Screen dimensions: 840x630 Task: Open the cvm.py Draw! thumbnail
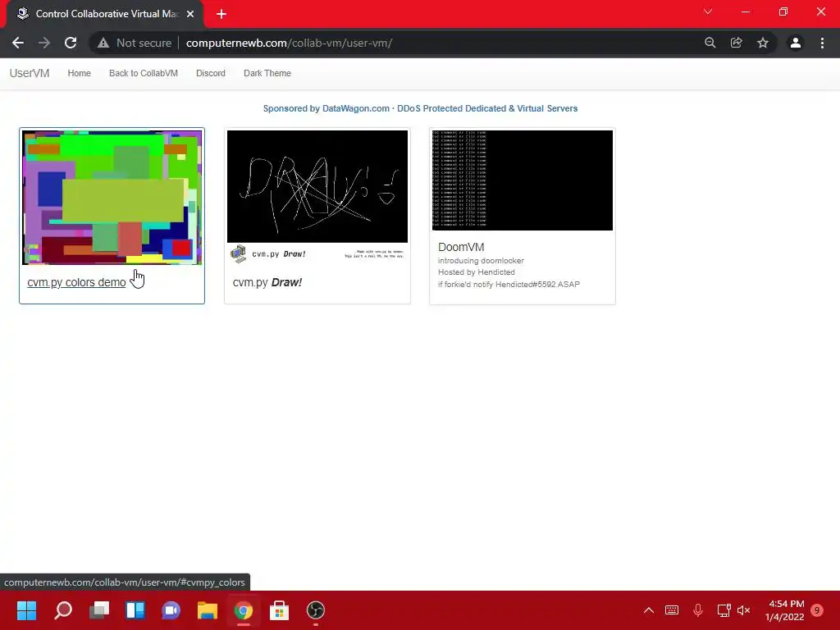click(x=317, y=198)
